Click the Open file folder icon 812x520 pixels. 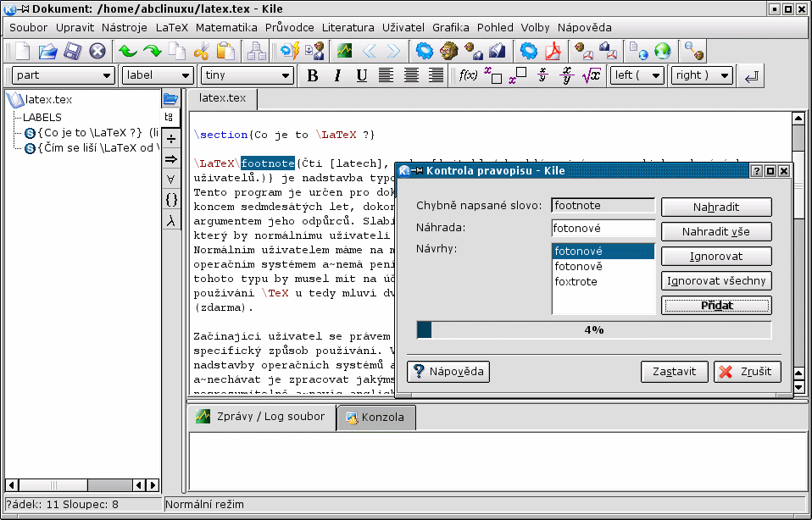[47, 51]
